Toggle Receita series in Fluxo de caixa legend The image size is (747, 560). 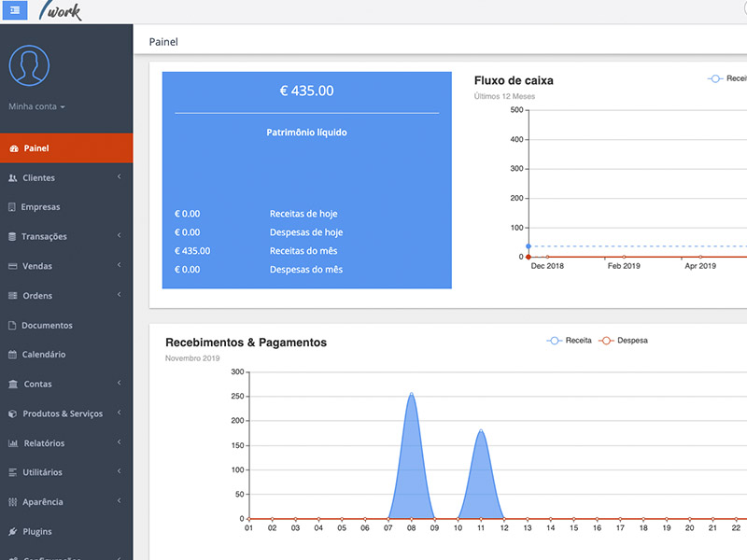(726, 79)
